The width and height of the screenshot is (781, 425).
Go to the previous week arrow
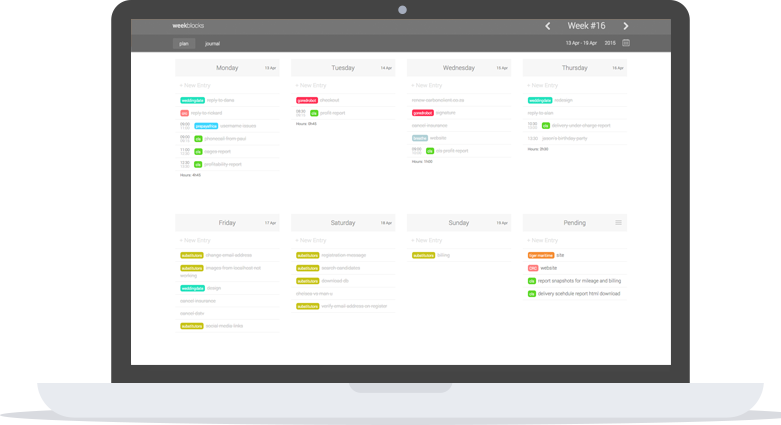pos(547,26)
